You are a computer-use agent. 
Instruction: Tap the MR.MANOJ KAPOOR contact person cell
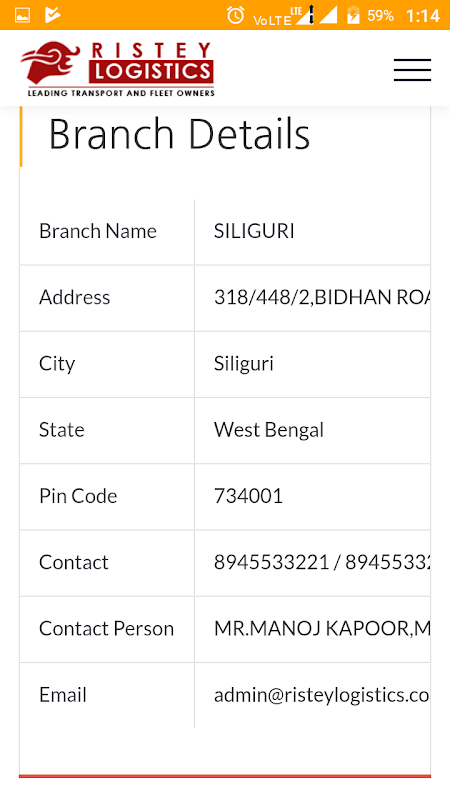(x=312, y=629)
